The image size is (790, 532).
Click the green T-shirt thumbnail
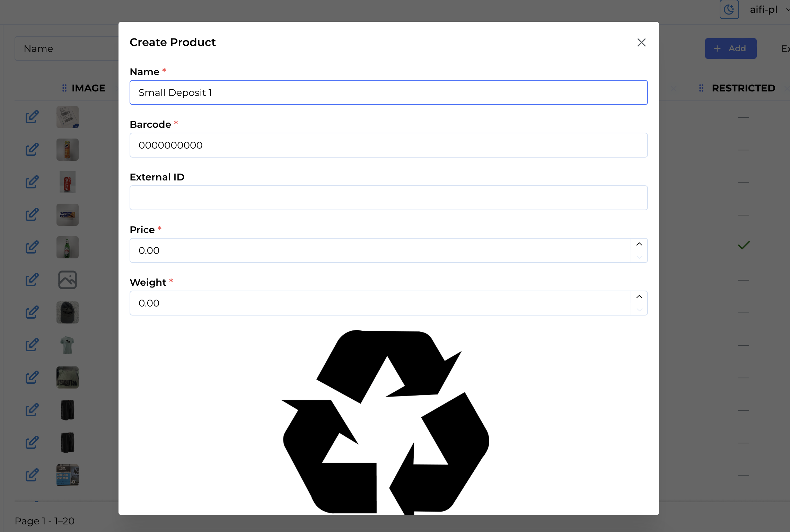[x=68, y=345]
